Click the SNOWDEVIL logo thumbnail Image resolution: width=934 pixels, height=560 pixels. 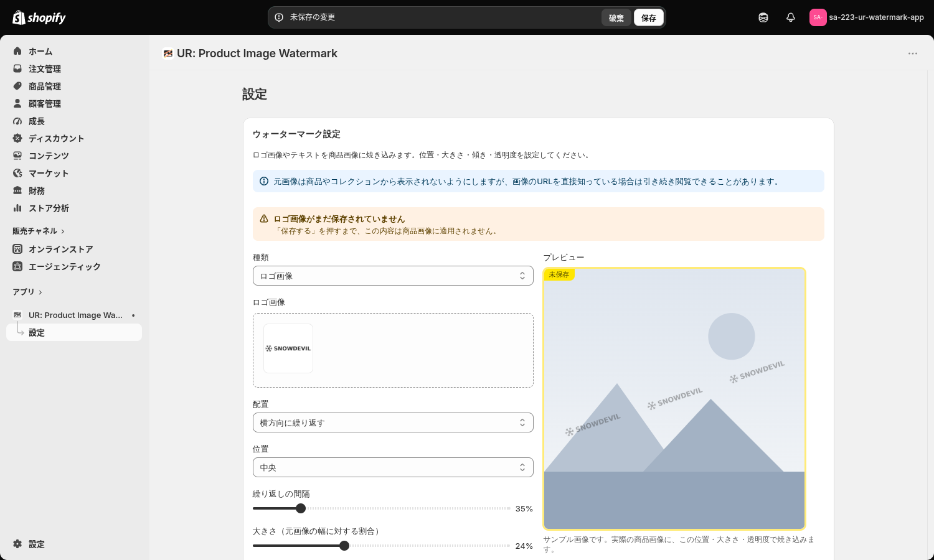coord(288,348)
